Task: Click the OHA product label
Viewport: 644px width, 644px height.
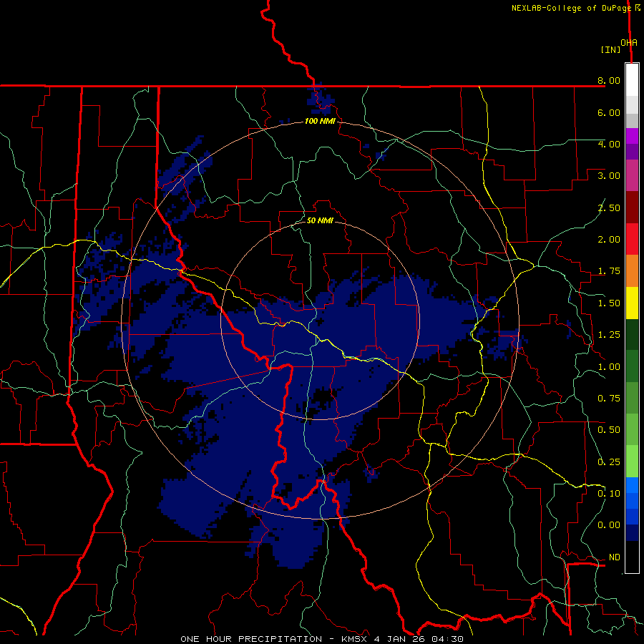Action: [x=629, y=42]
